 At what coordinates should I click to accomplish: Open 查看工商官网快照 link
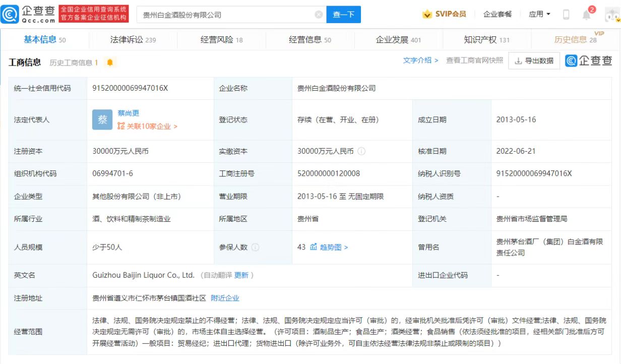click(474, 60)
